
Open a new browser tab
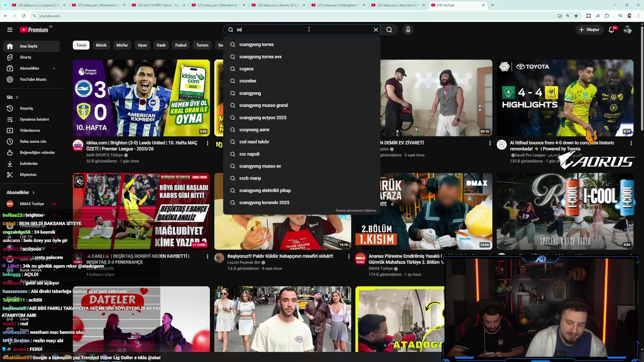tap(493, 5)
